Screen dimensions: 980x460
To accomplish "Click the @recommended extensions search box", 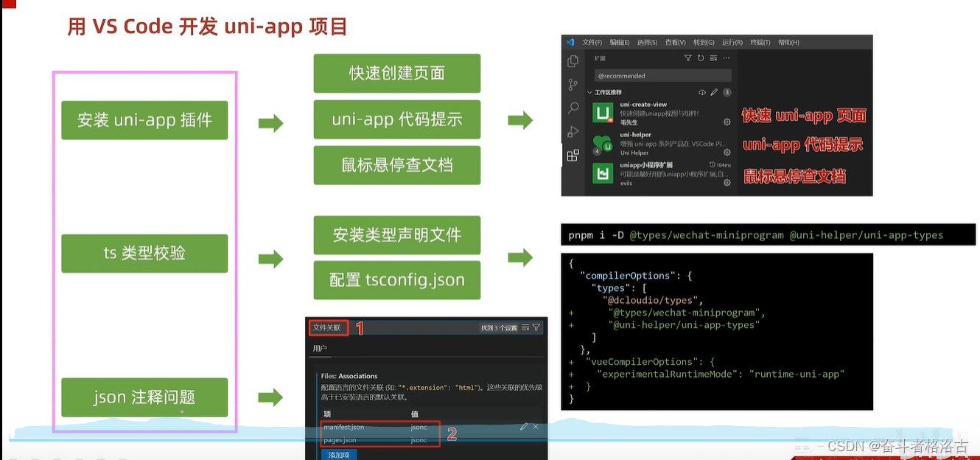I will [662, 76].
